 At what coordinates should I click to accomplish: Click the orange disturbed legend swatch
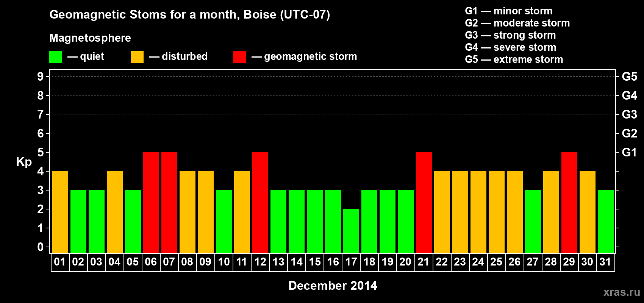[137, 57]
